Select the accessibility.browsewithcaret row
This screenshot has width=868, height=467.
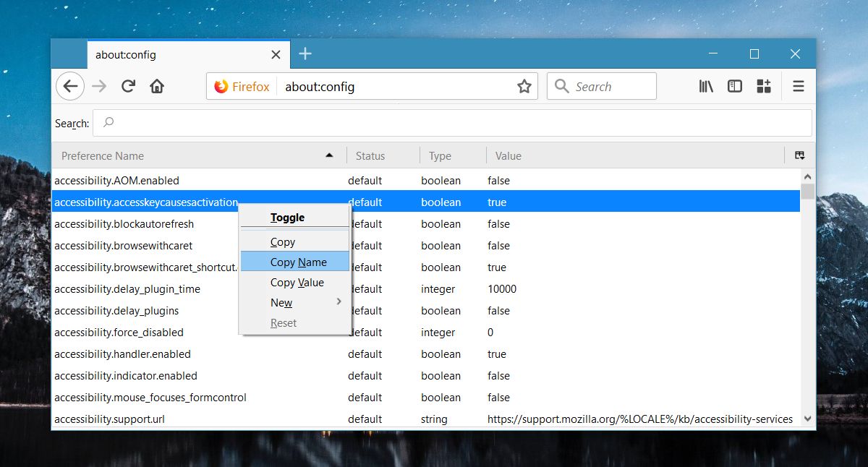(426, 246)
